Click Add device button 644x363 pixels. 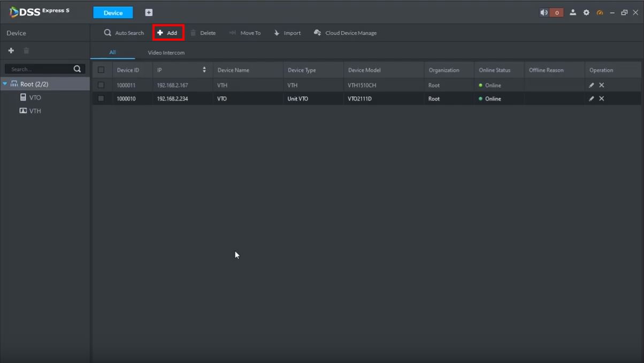(168, 33)
